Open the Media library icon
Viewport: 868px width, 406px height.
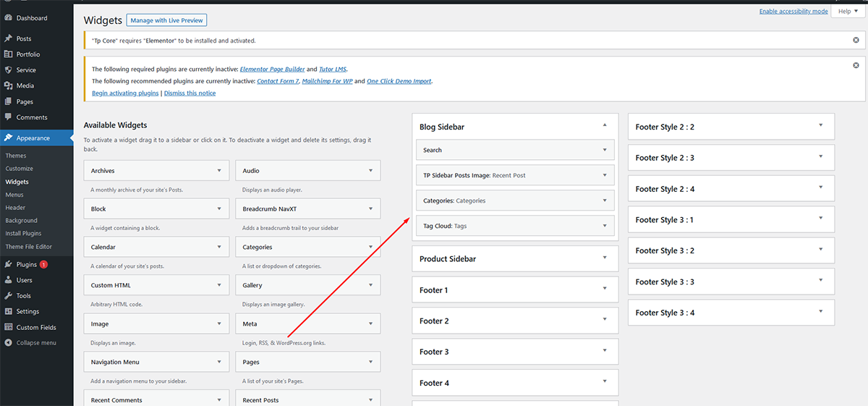(x=8, y=86)
